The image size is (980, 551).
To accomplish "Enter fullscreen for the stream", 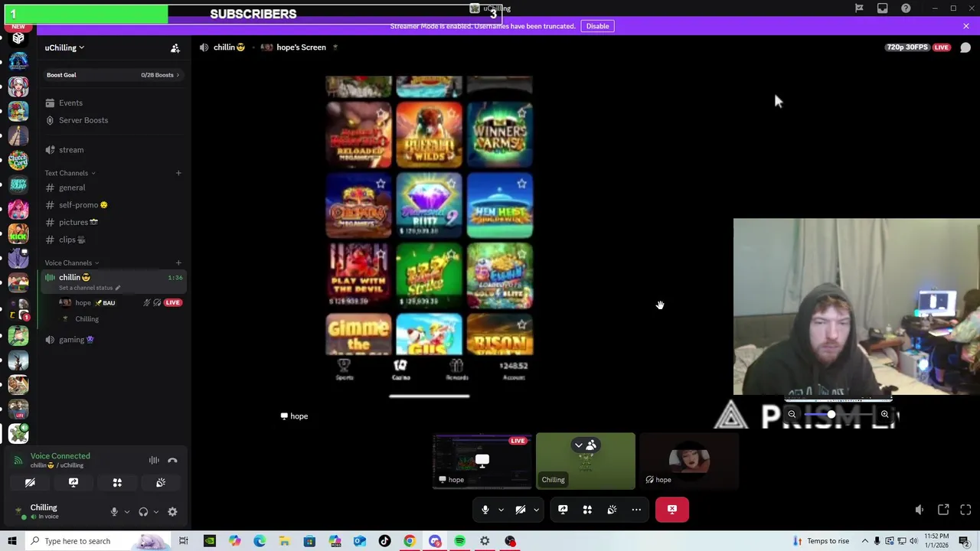I will (965, 510).
